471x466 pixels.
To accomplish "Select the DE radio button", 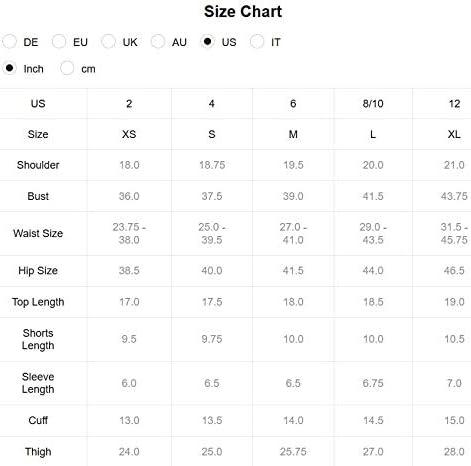I will coord(10,42).
